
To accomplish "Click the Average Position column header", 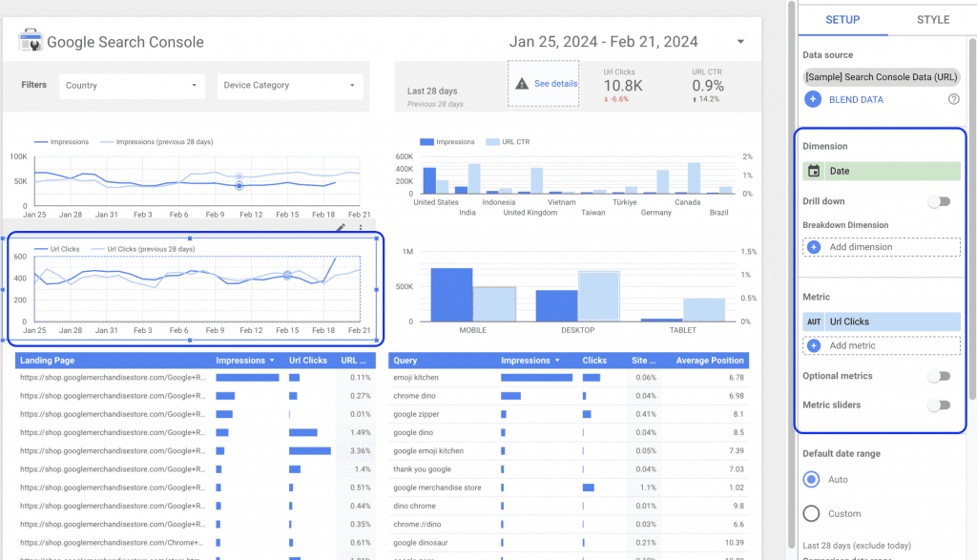I will point(710,361).
